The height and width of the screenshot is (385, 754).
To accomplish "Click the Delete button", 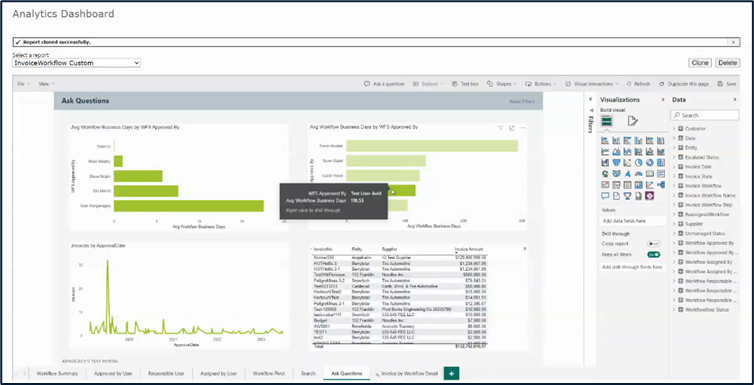I will [x=728, y=63].
